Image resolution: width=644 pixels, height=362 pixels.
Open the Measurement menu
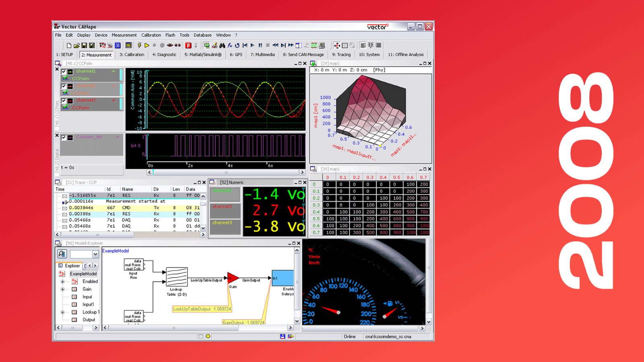click(x=124, y=35)
